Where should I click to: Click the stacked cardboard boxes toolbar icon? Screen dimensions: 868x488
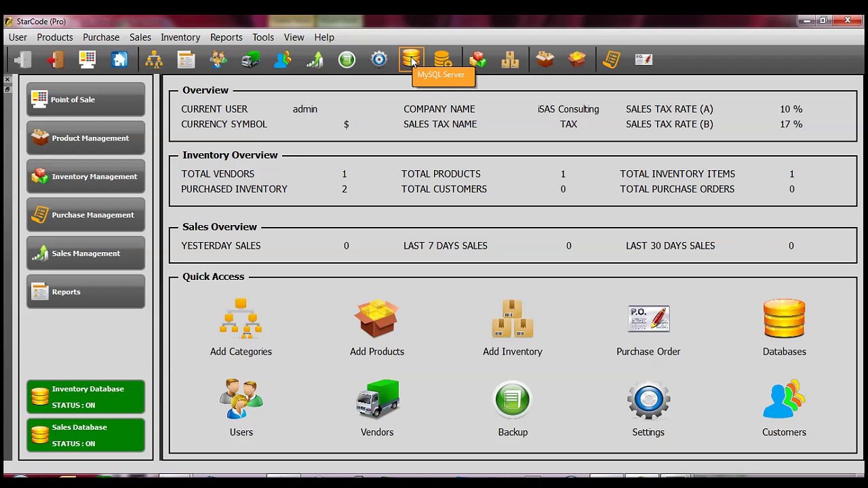[510, 60]
